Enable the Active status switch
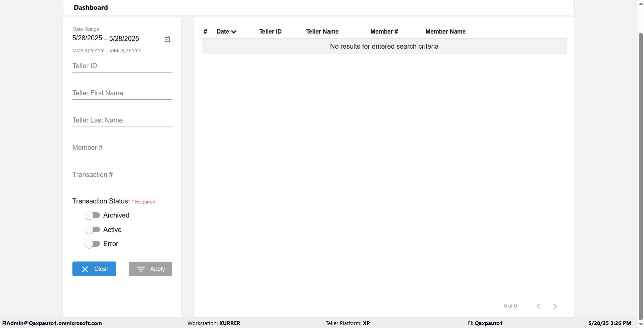Viewport: 644px width, 328px height. 92,230
